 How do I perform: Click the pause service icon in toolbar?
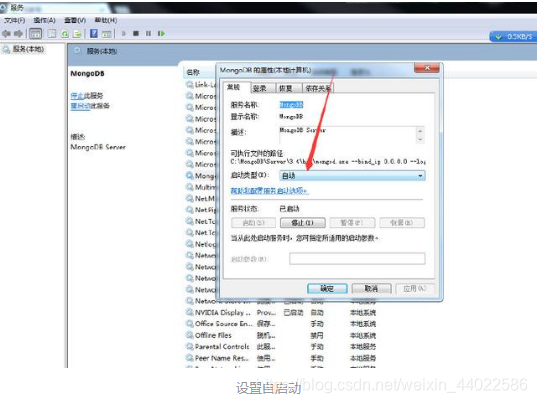pyautogui.click(x=148, y=33)
